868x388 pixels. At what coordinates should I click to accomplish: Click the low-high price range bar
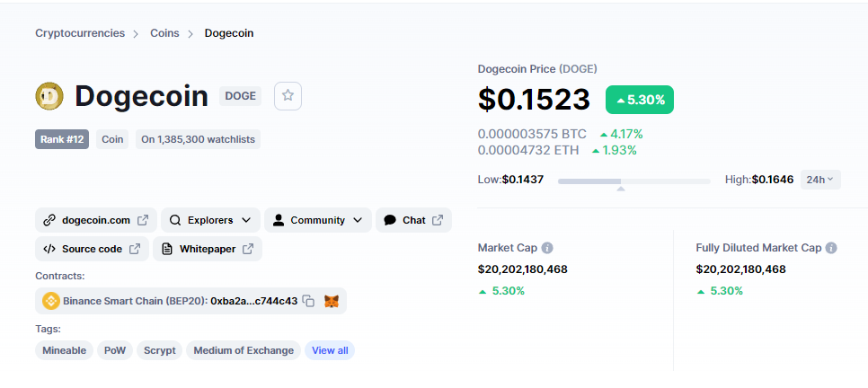(x=633, y=181)
